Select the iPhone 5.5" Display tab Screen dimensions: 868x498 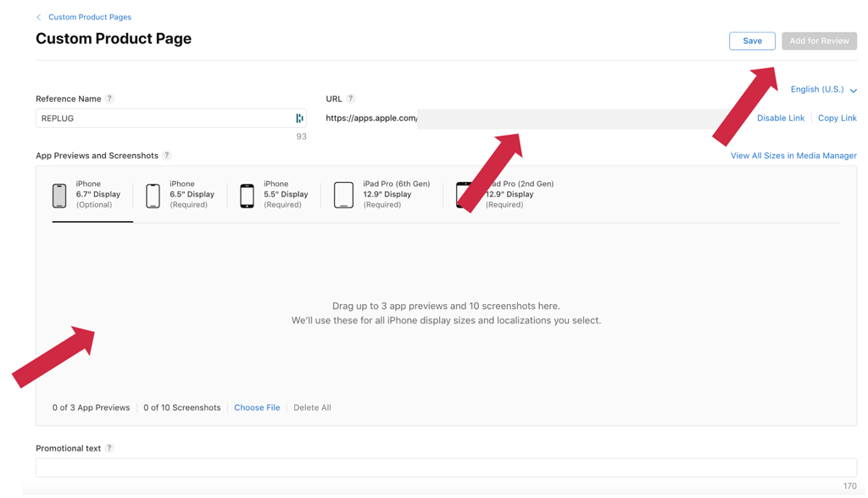coord(274,195)
